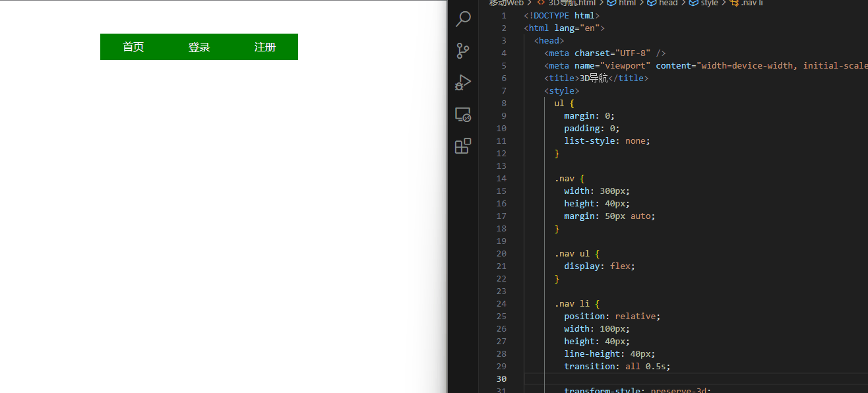Click the 登录 navigation link
Screen dimensions: 868x393
(199, 47)
